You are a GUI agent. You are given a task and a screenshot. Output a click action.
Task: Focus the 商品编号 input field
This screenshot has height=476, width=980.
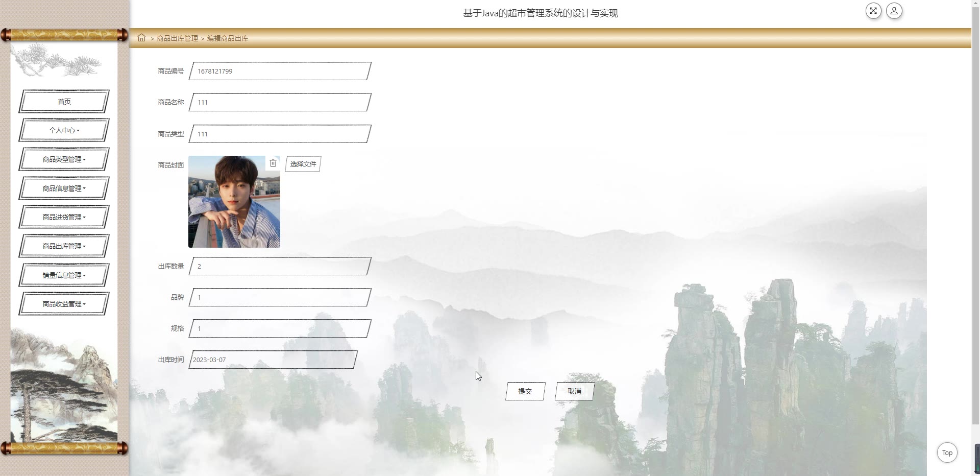tap(280, 71)
